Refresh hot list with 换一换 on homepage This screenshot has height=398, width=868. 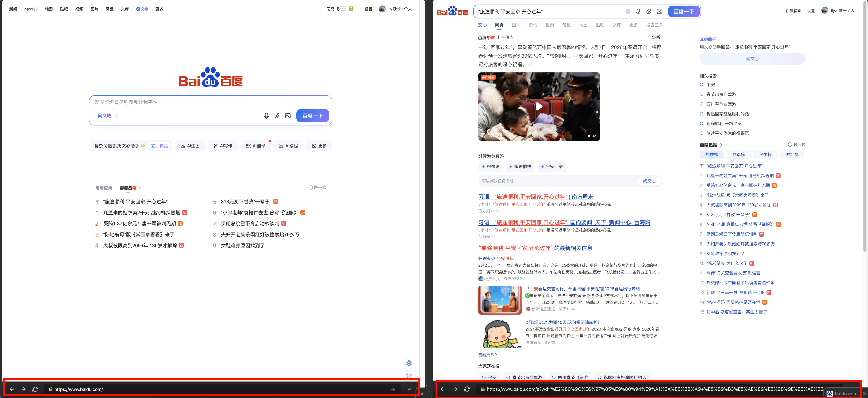(317, 187)
